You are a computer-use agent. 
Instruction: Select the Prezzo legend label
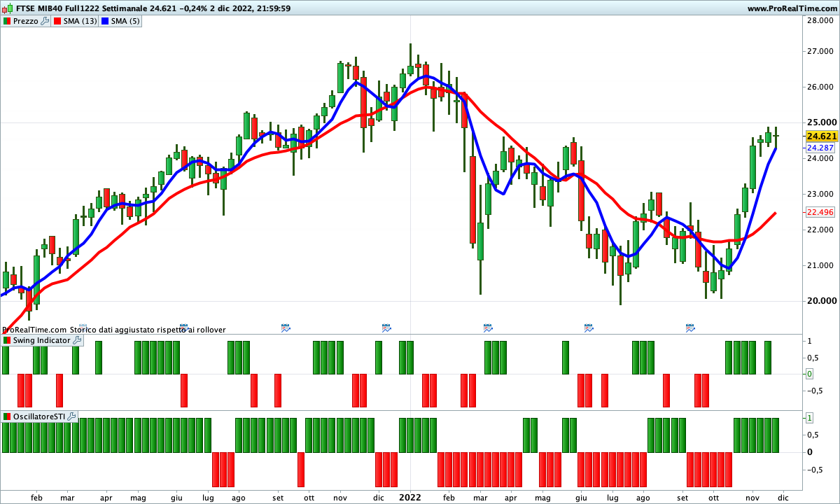pos(27,21)
